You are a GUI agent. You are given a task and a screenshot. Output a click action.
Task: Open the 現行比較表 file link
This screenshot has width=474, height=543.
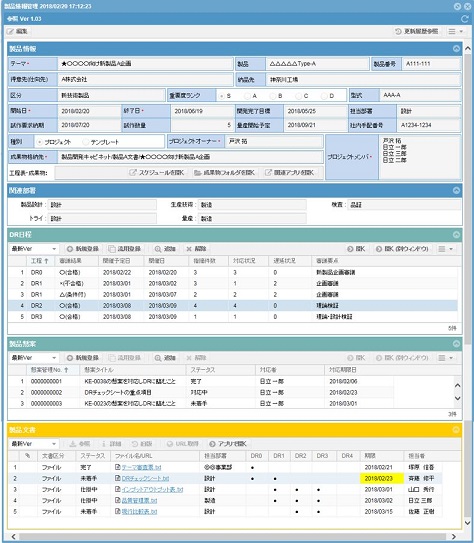[140, 512]
